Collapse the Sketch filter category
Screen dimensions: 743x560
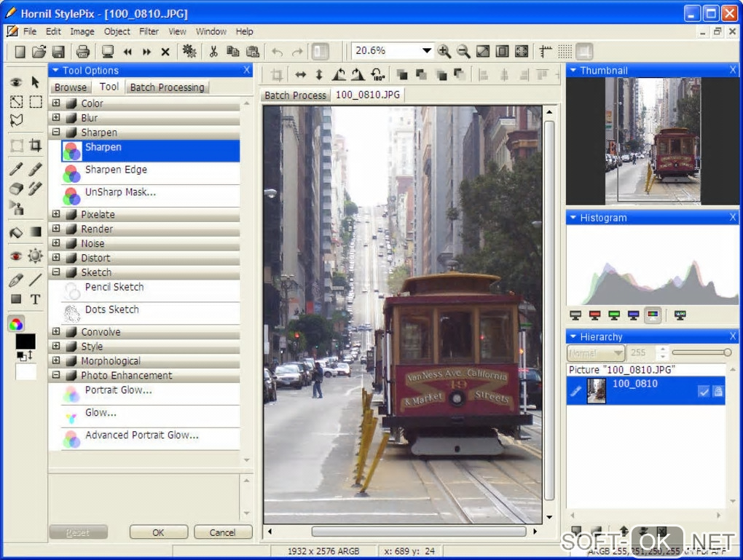pos(56,272)
